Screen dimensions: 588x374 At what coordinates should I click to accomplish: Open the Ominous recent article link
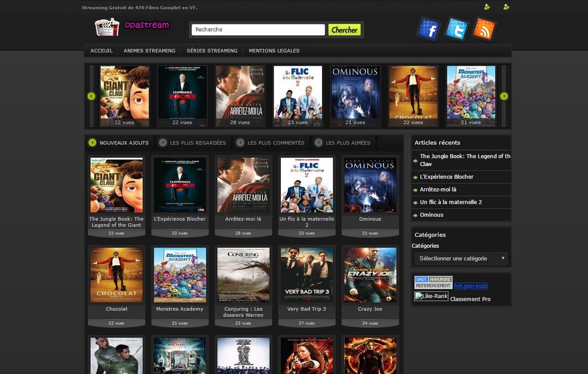point(432,215)
